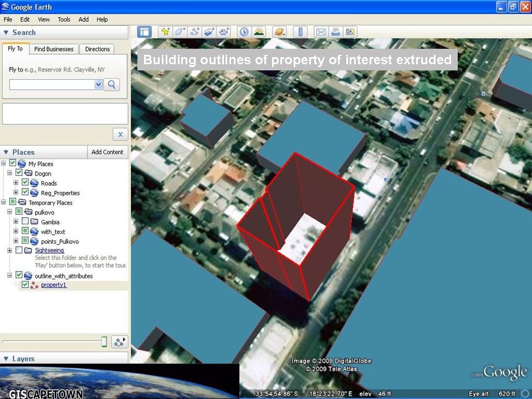
Task: Check the Sightseeing folder checkbox
Action: 19,250
